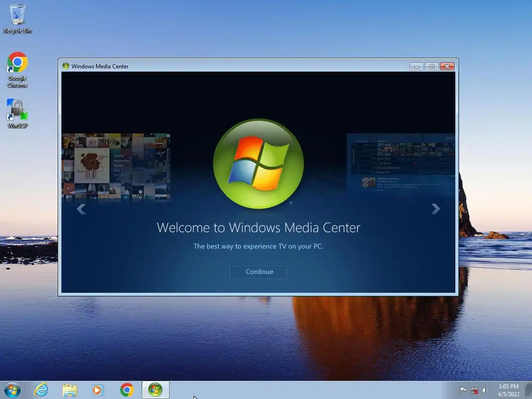Select the Google Chrome desktop shortcut
Viewport: 532px width, 399px height.
coord(17,70)
